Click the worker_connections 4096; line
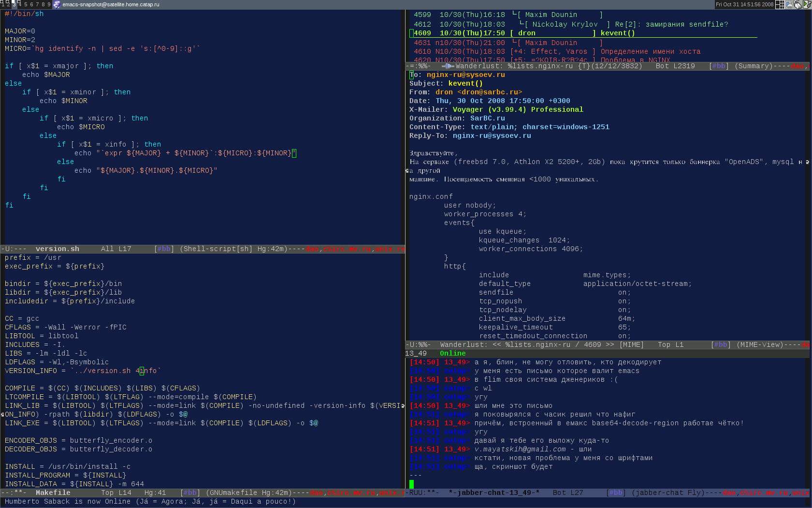The width and height of the screenshot is (812, 508). 531,249
